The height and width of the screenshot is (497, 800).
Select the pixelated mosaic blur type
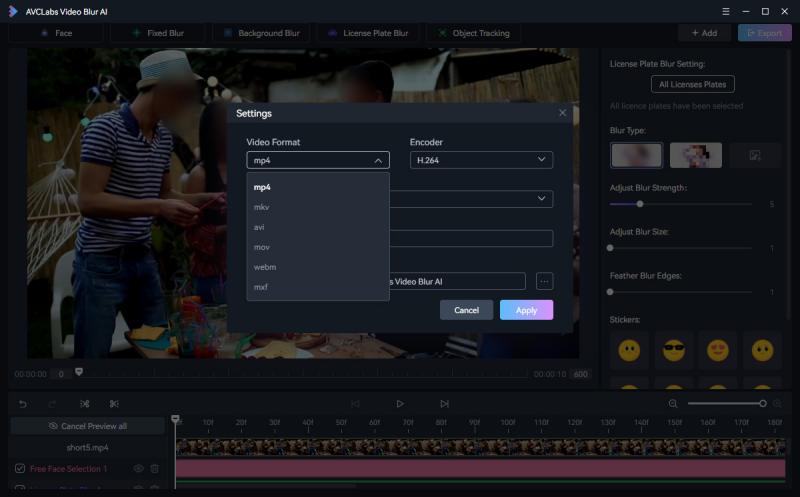tap(695, 155)
